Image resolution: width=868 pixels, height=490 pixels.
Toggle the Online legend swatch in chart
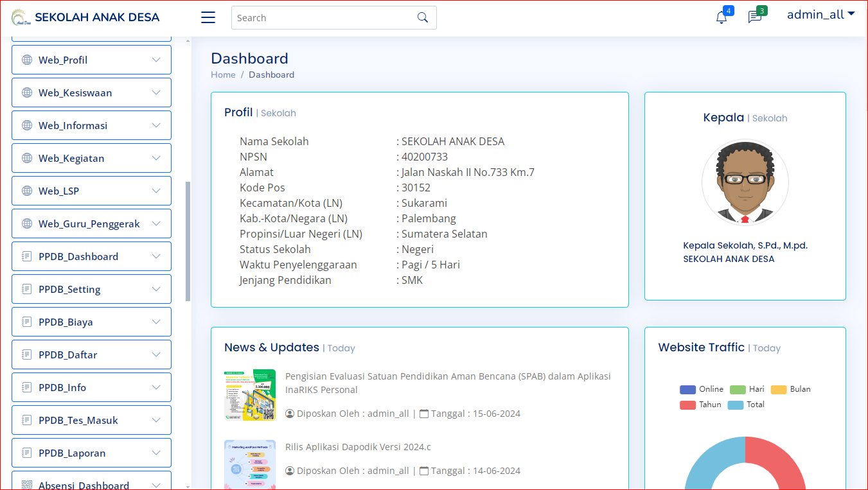pos(687,389)
